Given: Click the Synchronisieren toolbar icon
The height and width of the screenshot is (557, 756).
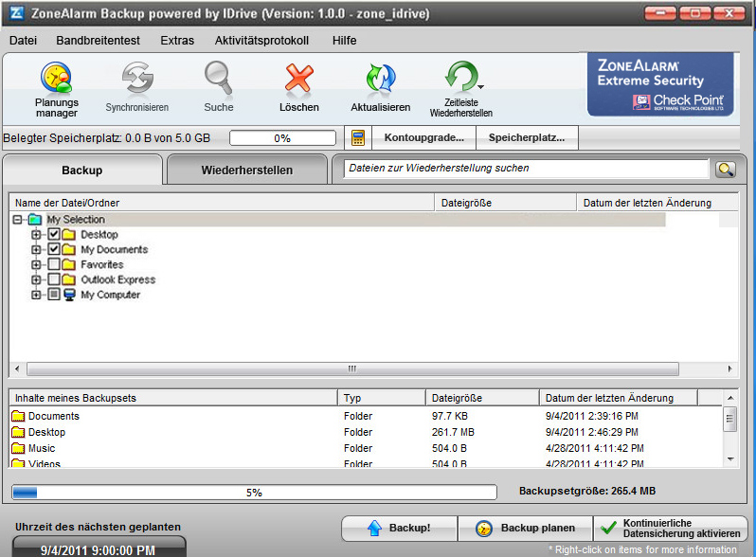Looking at the screenshot, I should 137,78.
